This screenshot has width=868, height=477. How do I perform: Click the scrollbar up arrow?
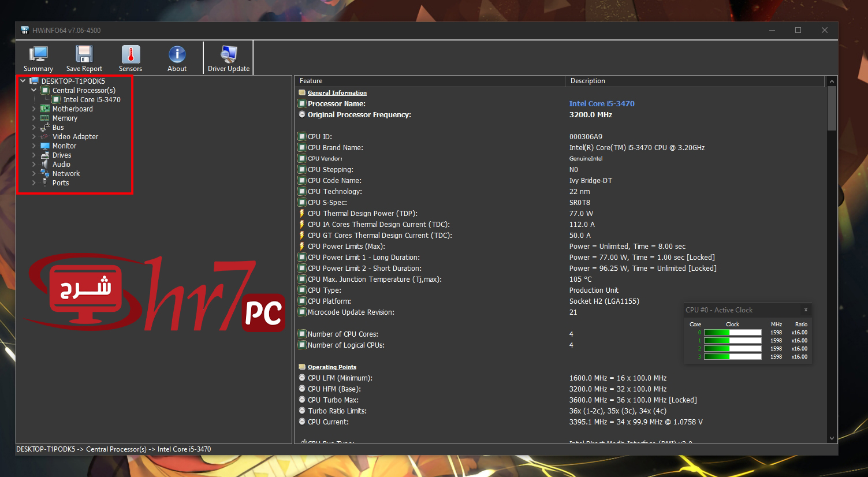(x=832, y=81)
